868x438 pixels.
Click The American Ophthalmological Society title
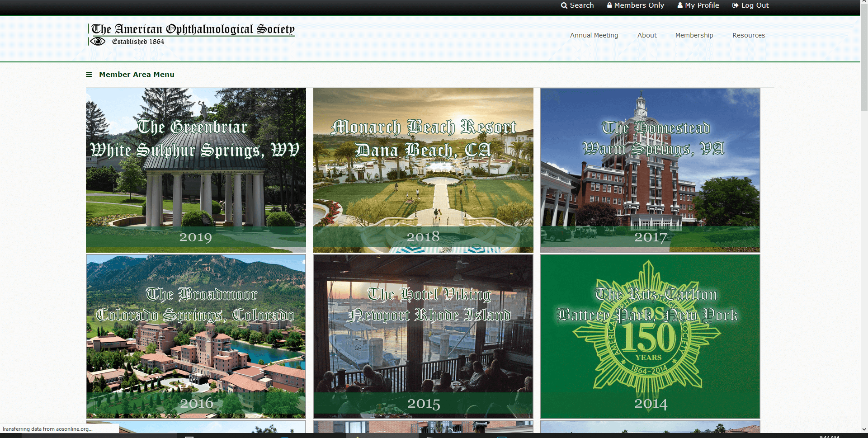click(193, 29)
